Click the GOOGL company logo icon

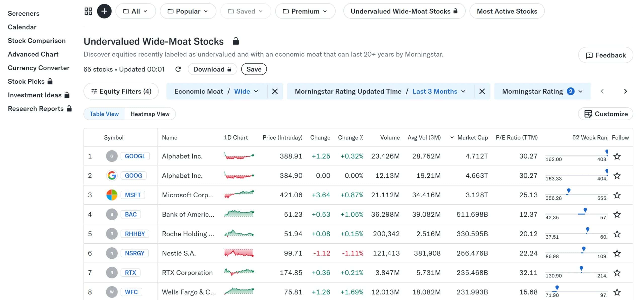click(x=112, y=156)
